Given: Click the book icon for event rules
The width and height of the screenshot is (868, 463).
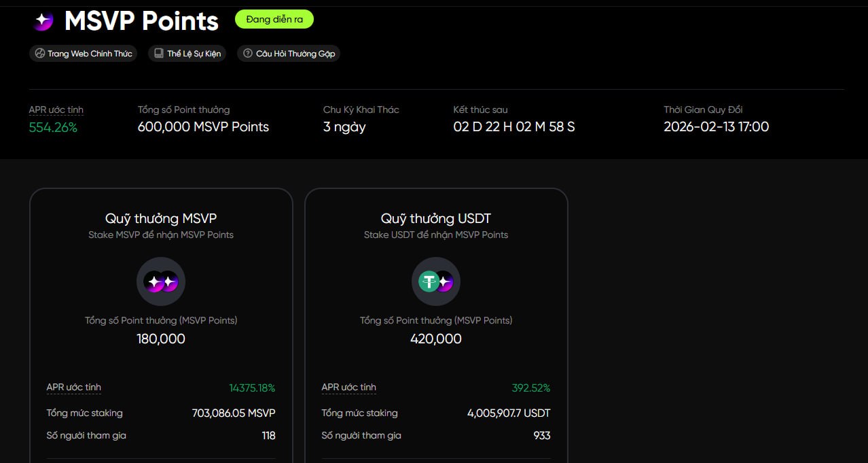Looking at the screenshot, I should pos(158,53).
